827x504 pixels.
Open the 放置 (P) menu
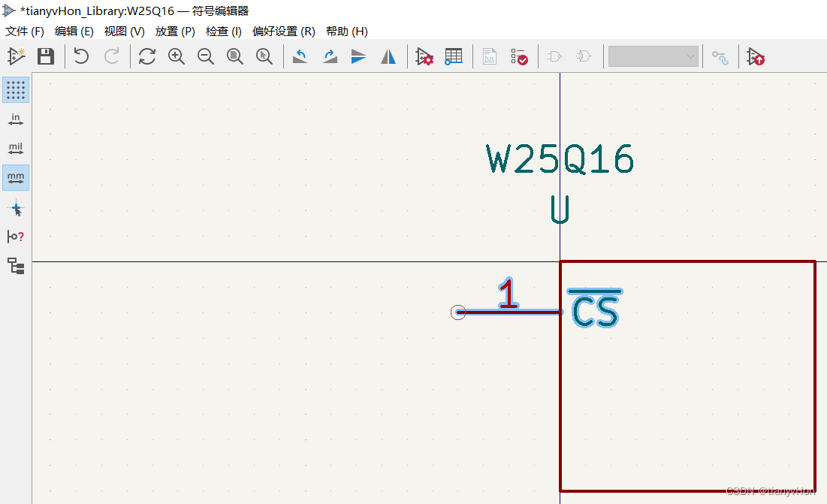coord(175,31)
